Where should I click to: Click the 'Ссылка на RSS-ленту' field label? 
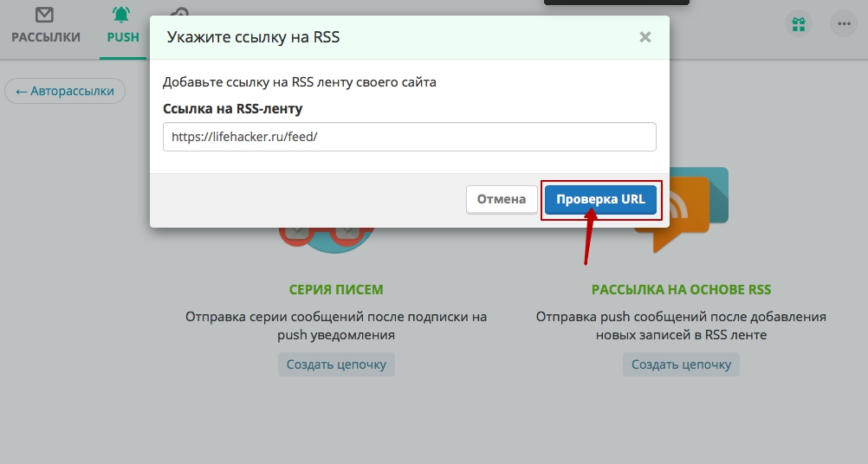pos(232,109)
